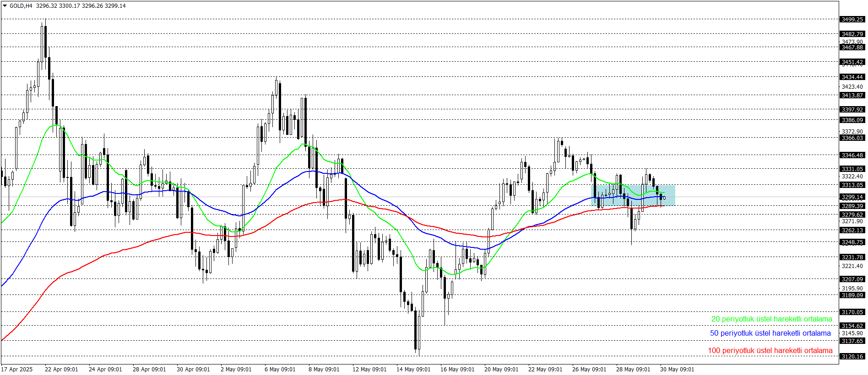
Task: Click the 3189.09 price level label
Action: pyautogui.click(x=852, y=295)
